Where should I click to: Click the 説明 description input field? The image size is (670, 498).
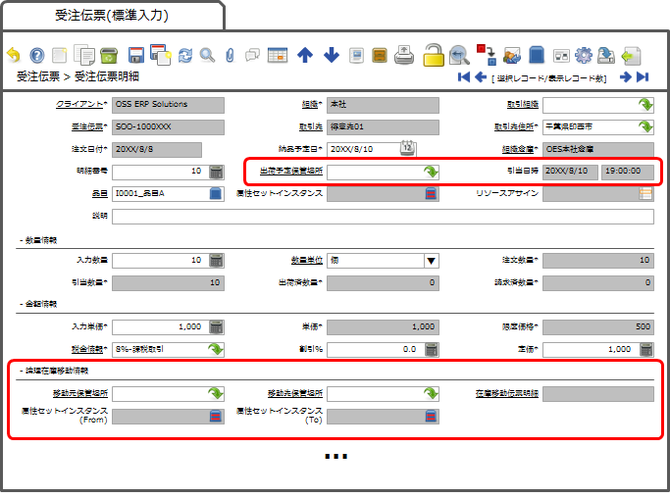383,216
